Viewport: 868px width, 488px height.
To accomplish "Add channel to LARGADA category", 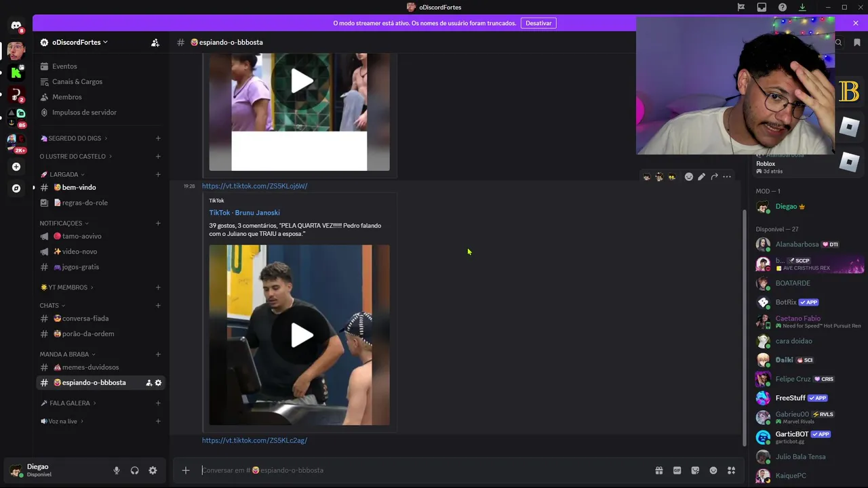I will 158,174.
